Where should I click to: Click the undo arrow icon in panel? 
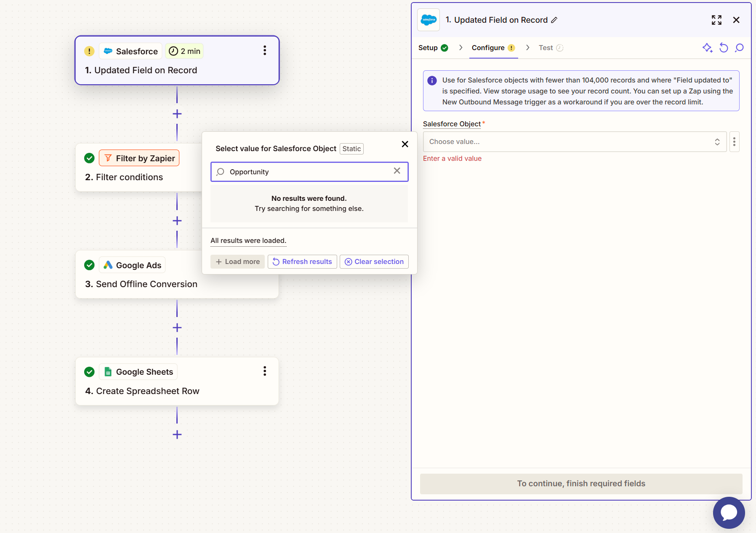724,48
